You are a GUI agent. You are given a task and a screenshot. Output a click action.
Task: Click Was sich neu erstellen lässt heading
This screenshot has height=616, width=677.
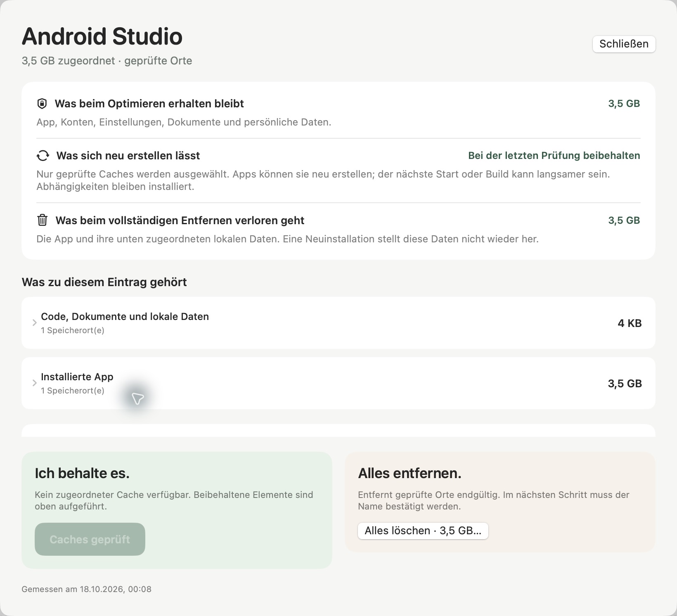click(128, 156)
